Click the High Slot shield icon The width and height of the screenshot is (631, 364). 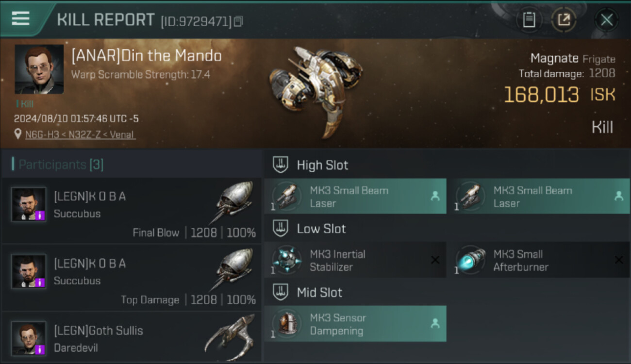pyautogui.click(x=281, y=165)
